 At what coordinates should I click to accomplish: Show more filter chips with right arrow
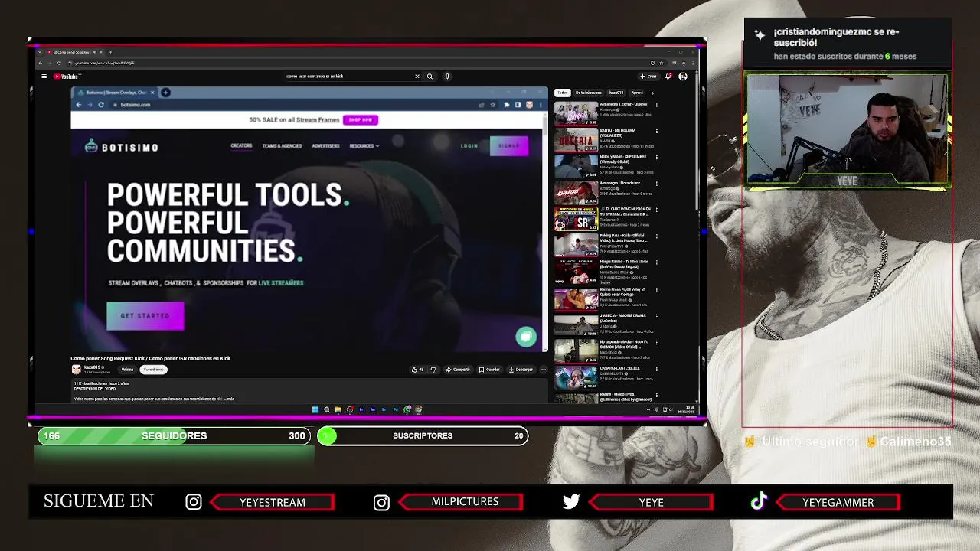point(652,93)
